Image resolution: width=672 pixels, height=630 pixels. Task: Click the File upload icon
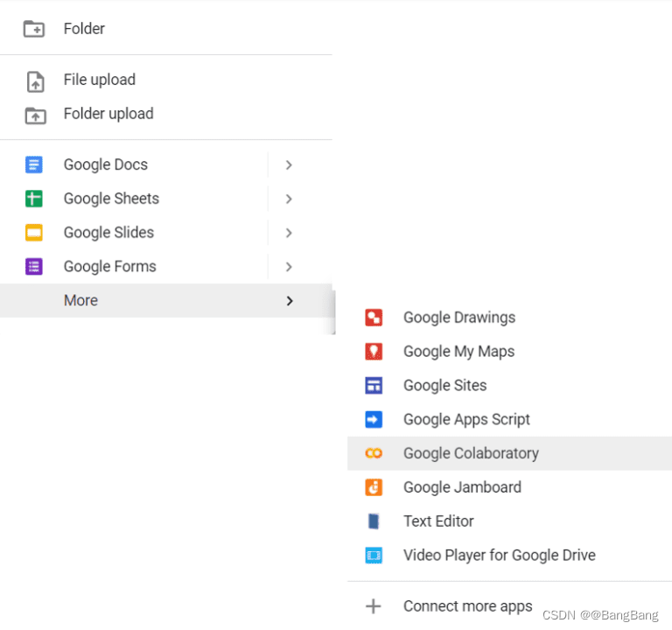point(35,81)
